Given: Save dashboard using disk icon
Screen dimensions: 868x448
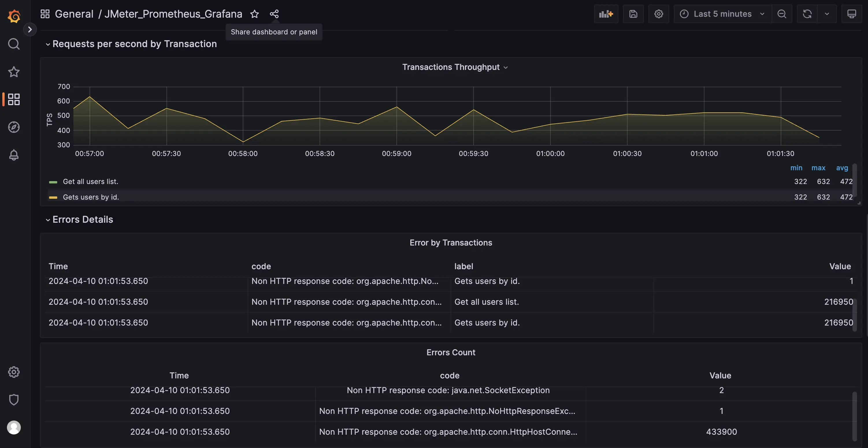Looking at the screenshot, I should (633, 14).
